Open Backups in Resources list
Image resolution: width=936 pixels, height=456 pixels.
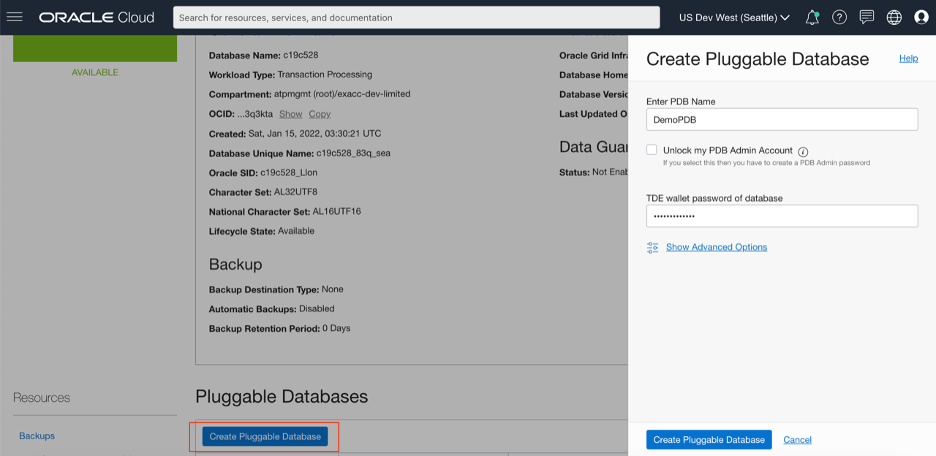point(37,436)
